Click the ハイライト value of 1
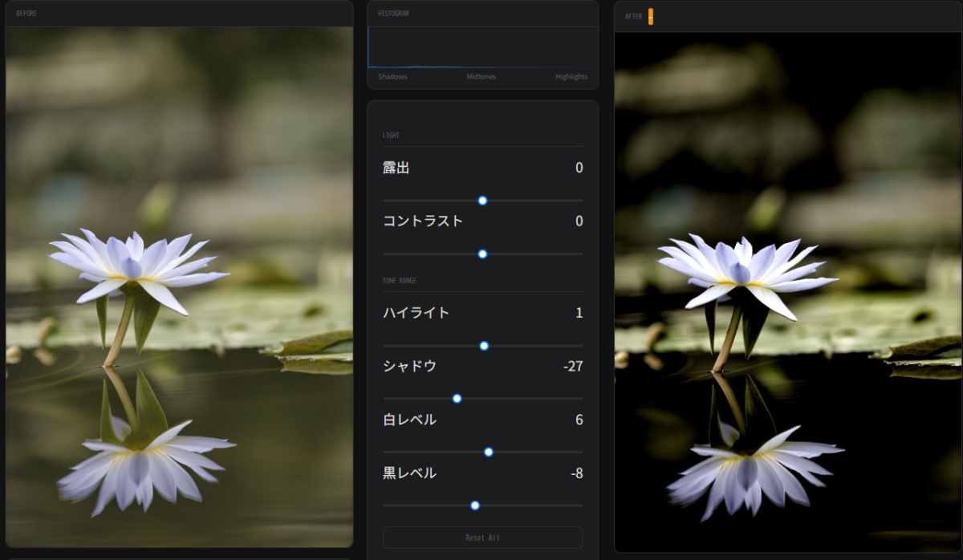Viewport: 963px width, 560px height. coord(579,313)
